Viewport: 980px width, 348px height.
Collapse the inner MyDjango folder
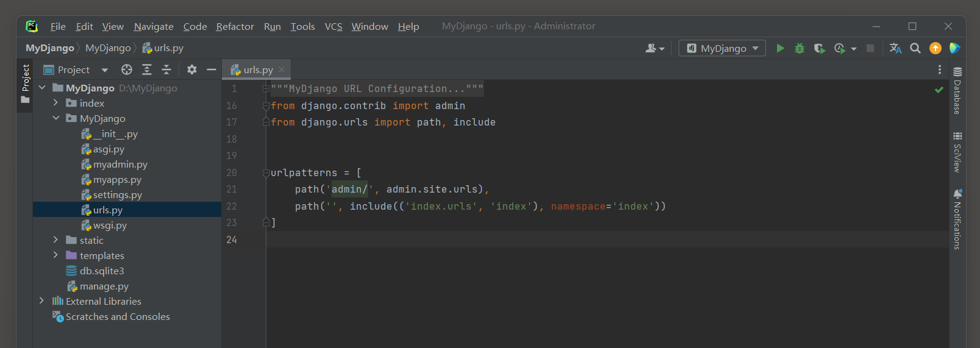click(x=55, y=118)
